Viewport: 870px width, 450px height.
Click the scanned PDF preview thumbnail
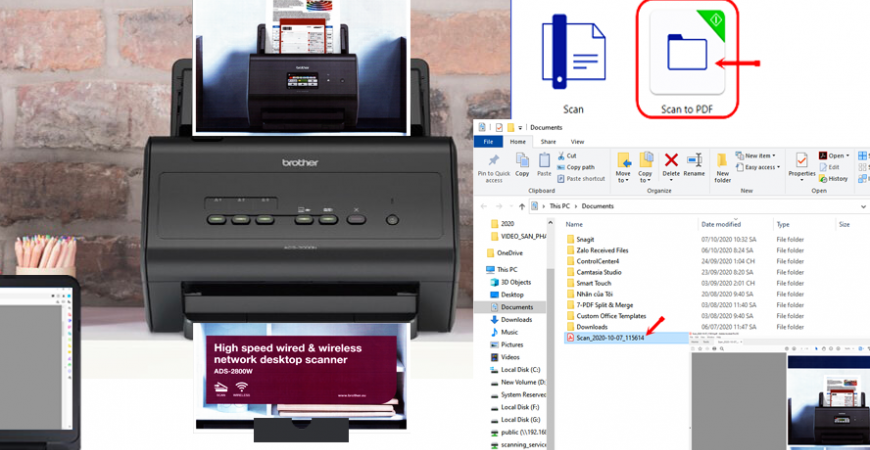pos(828,402)
